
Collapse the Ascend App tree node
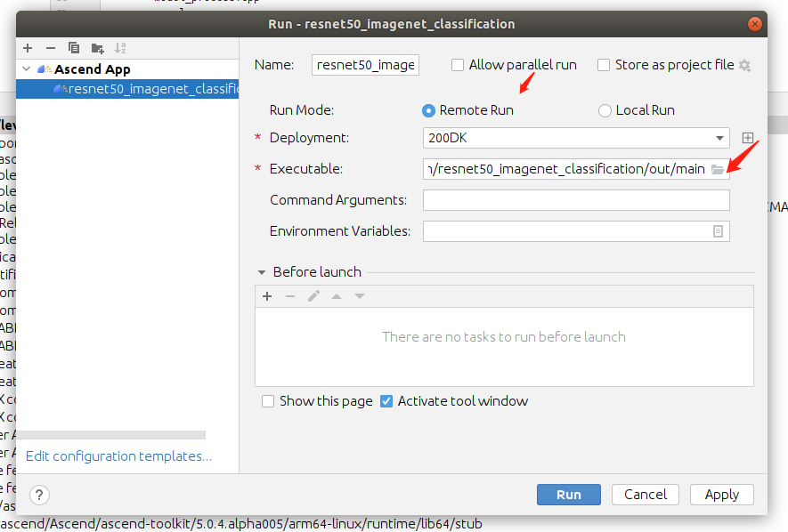click(27, 69)
